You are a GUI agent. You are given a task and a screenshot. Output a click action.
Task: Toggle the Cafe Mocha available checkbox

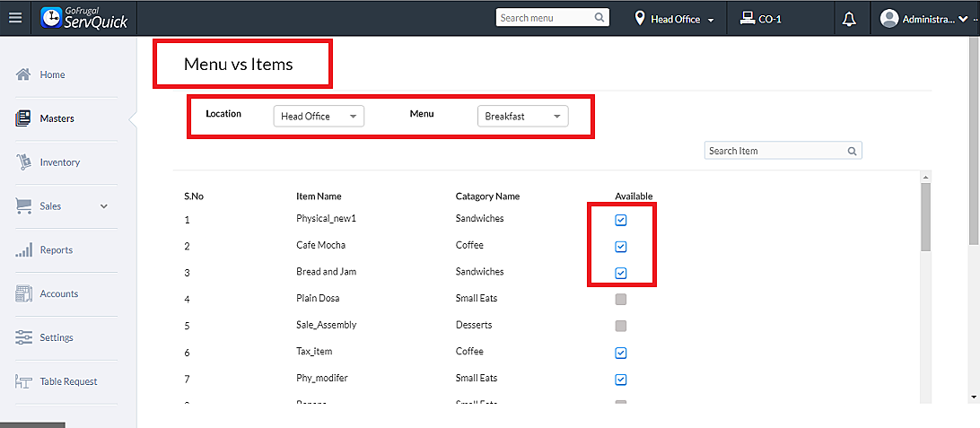621,247
